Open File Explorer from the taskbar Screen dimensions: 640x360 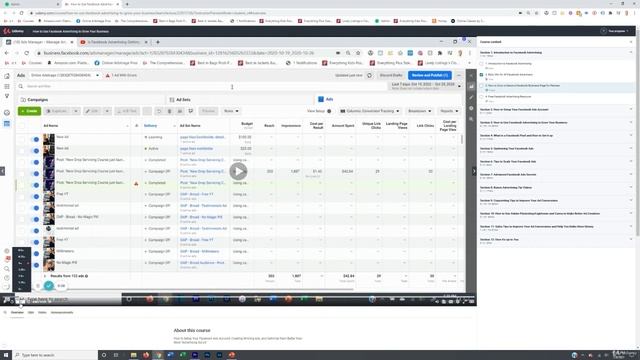[x=133, y=355]
